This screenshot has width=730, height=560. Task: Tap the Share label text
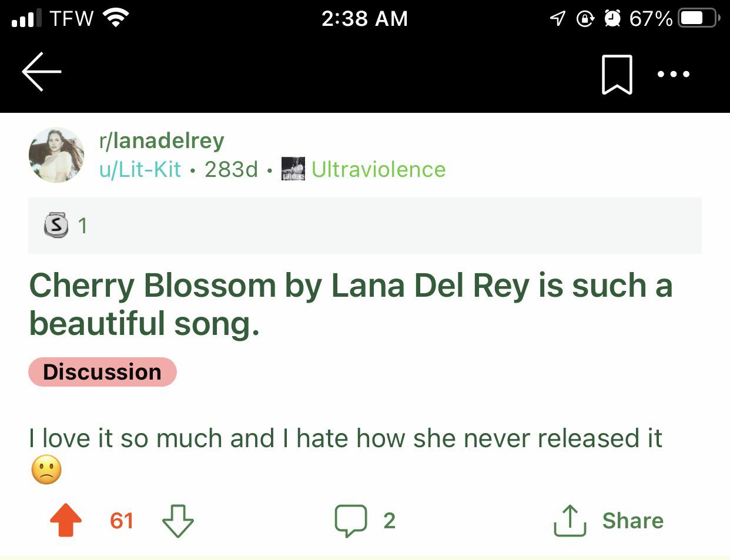(x=632, y=520)
